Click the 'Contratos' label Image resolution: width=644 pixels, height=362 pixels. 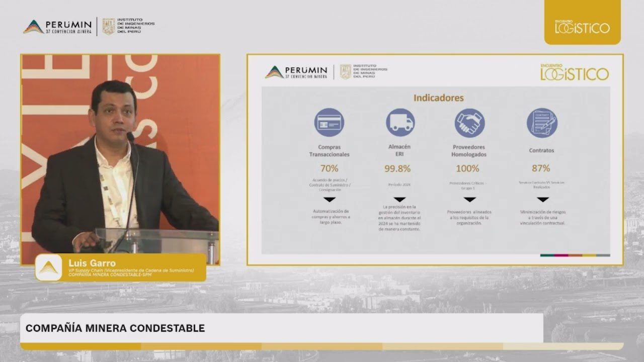tap(541, 150)
